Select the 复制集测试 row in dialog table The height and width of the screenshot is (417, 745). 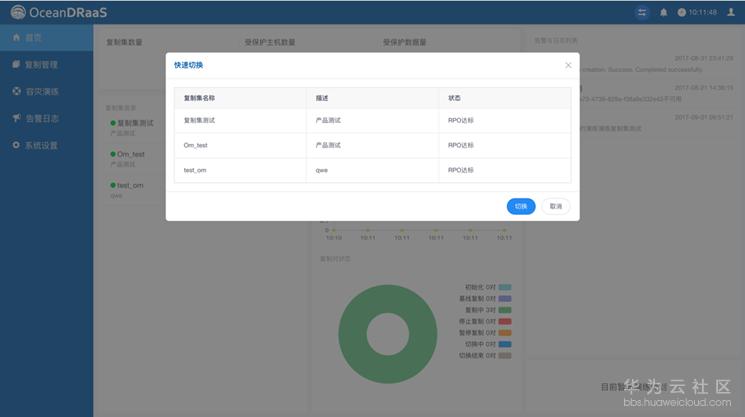pyautogui.click(x=372, y=121)
